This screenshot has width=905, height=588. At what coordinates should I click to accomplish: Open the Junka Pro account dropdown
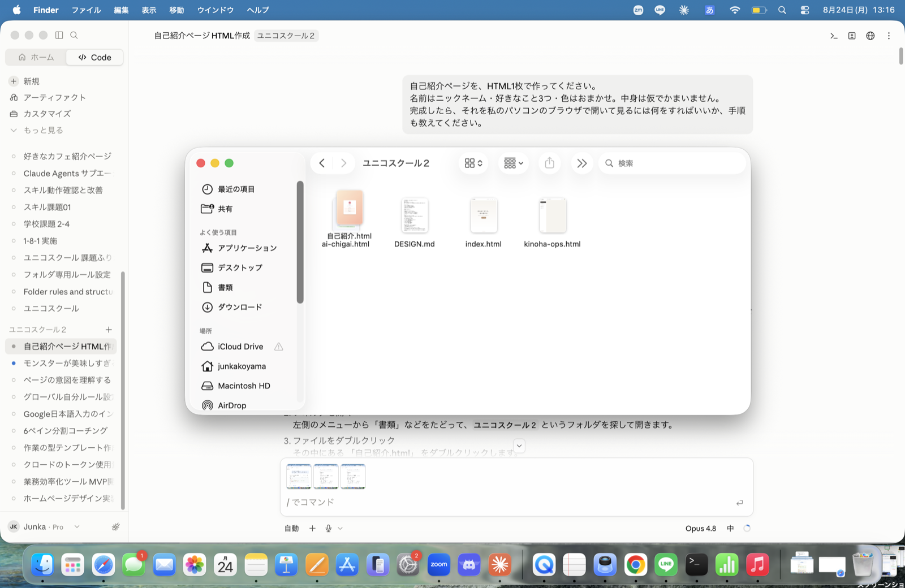(44, 526)
